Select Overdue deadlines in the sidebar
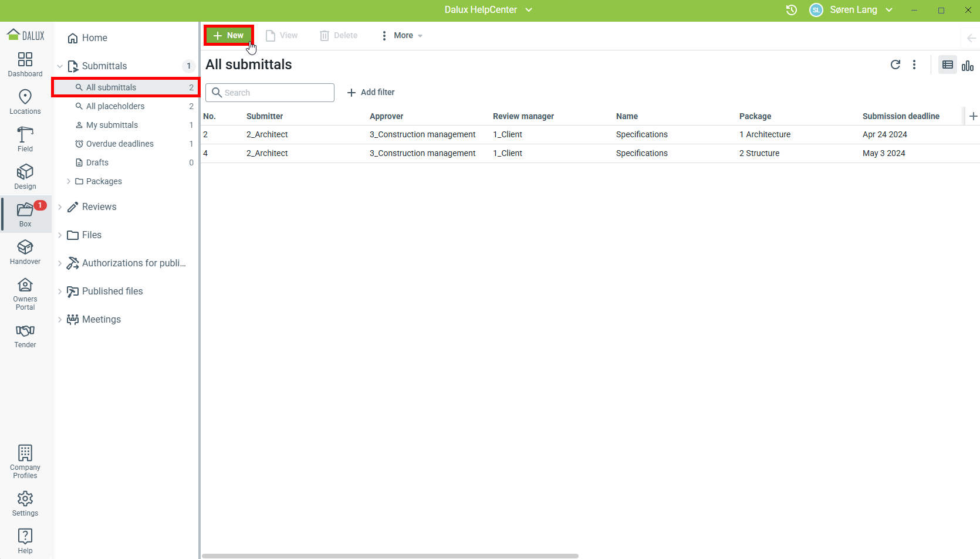Viewport: 980px width, 559px height. click(120, 144)
